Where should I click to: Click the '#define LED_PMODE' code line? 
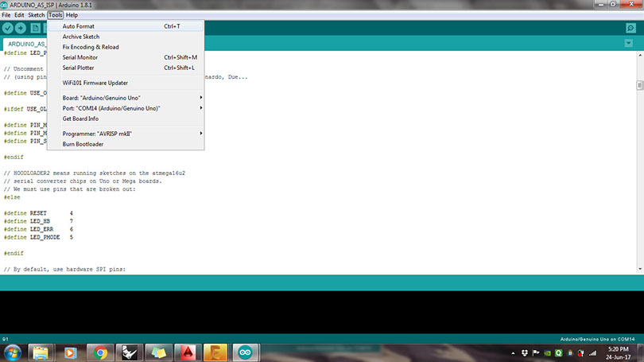pyautogui.click(x=38, y=237)
